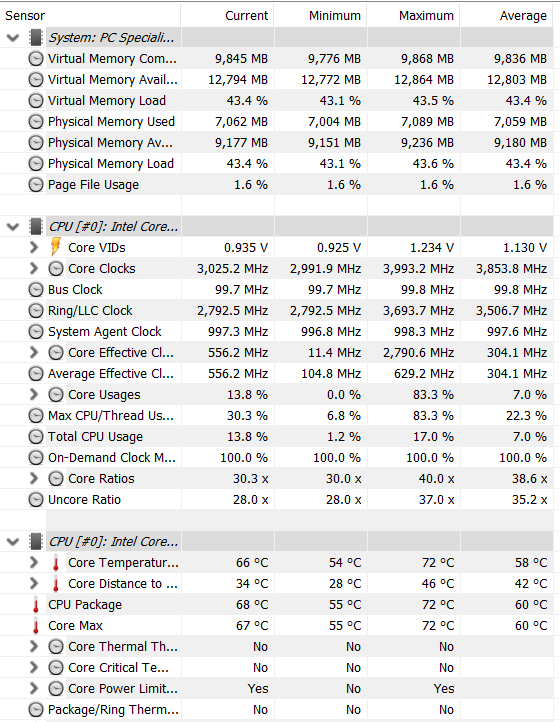Click the clock icon beside Page File Usage
560x722 pixels.
click(x=36, y=185)
